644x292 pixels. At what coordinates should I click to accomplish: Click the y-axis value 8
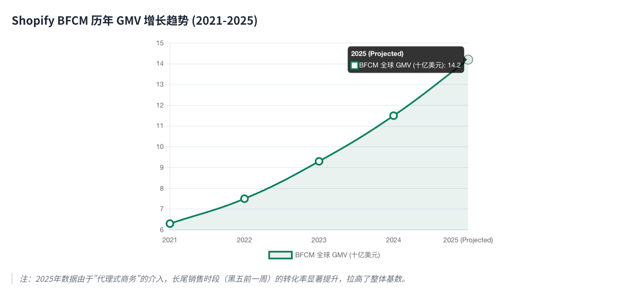(162, 188)
